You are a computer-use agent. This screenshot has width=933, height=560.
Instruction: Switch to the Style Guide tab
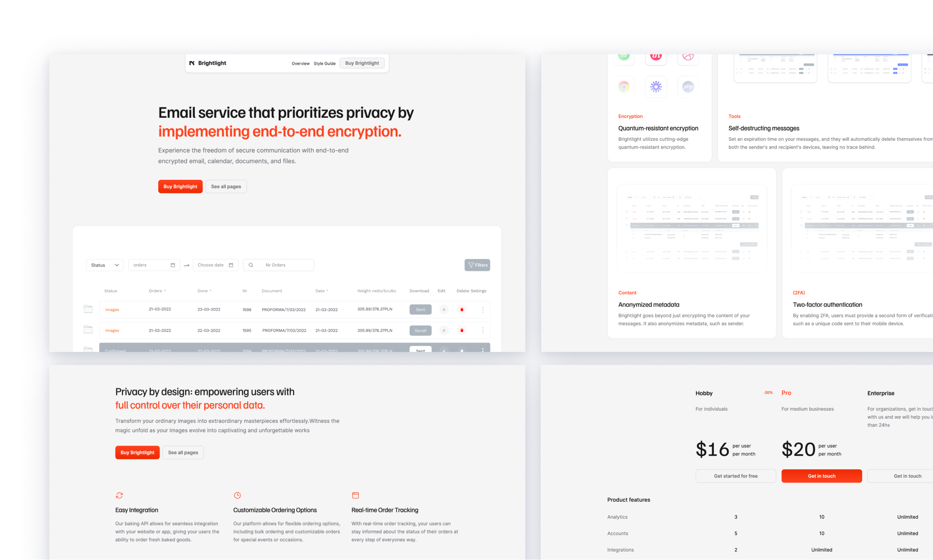(x=324, y=63)
